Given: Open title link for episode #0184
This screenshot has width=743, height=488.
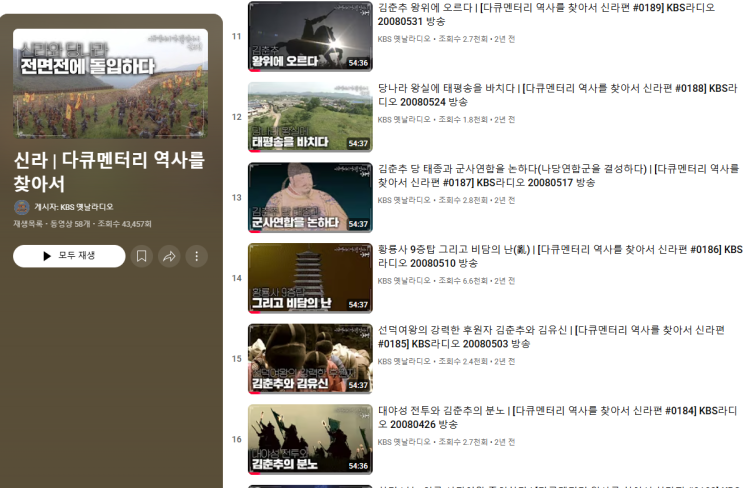Looking at the screenshot, I should point(558,417).
